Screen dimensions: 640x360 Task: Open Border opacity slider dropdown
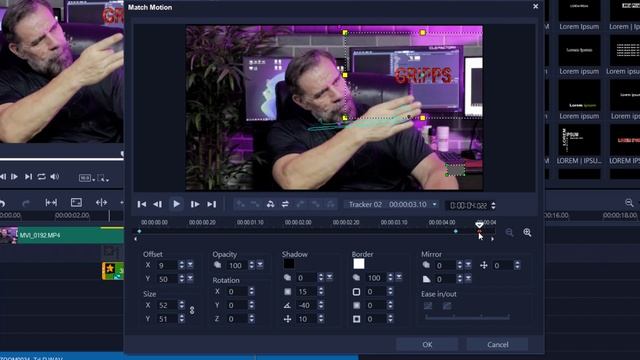click(x=399, y=278)
